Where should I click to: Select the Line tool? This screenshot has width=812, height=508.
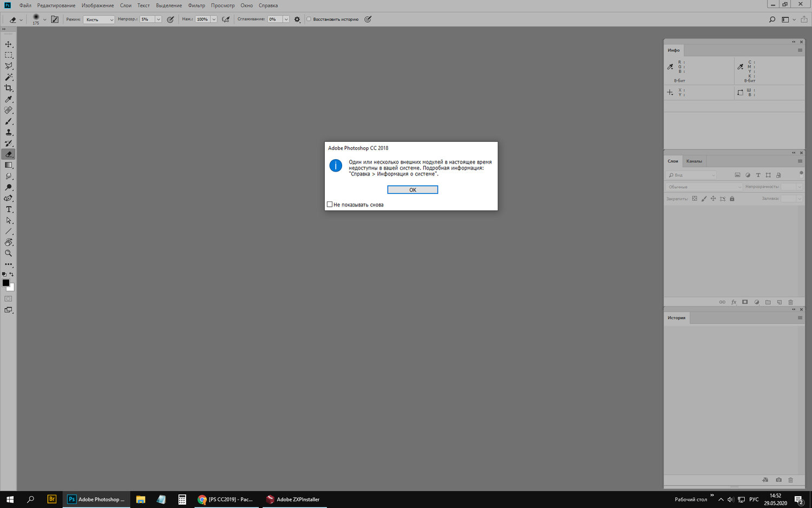tap(9, 231)
